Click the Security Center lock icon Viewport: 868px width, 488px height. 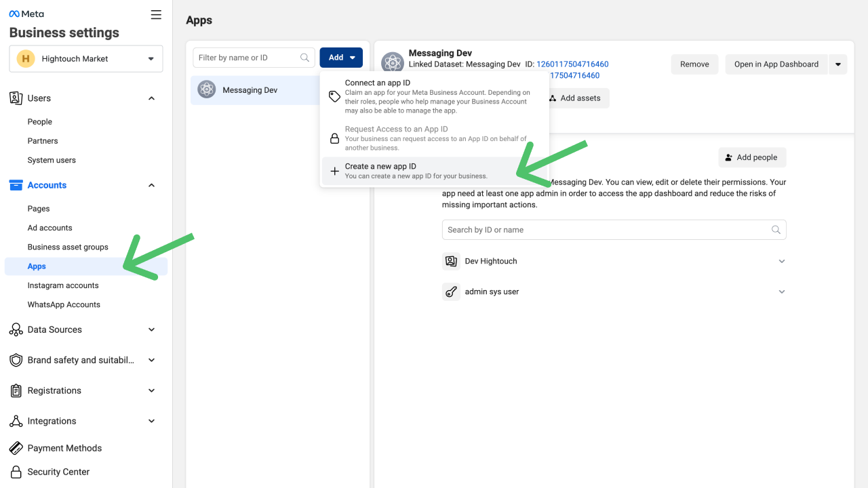[16, 472]
